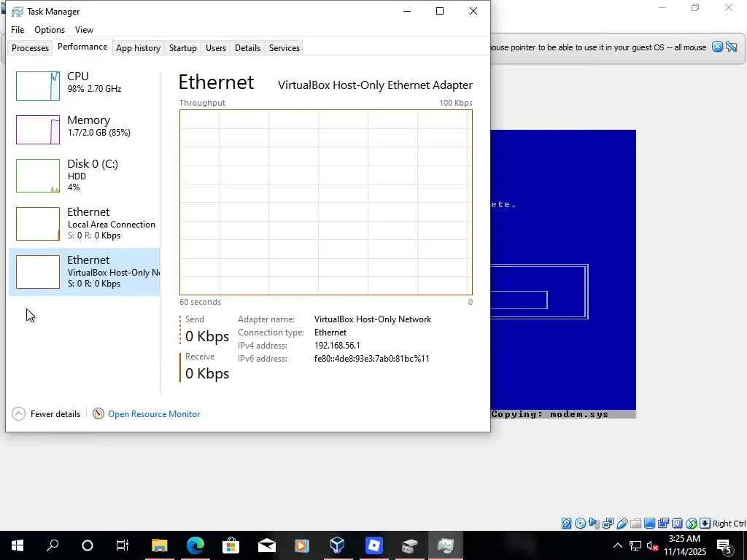Screen dimensions: 747x560
Task: Open the media player taskbar icon
Action: (x=302, y=545)
